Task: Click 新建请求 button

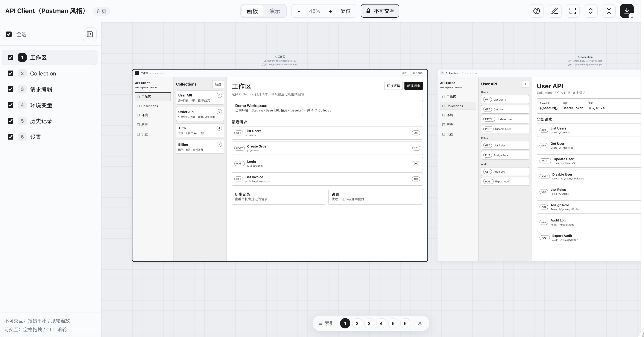Action: click(x=413, y=86)
